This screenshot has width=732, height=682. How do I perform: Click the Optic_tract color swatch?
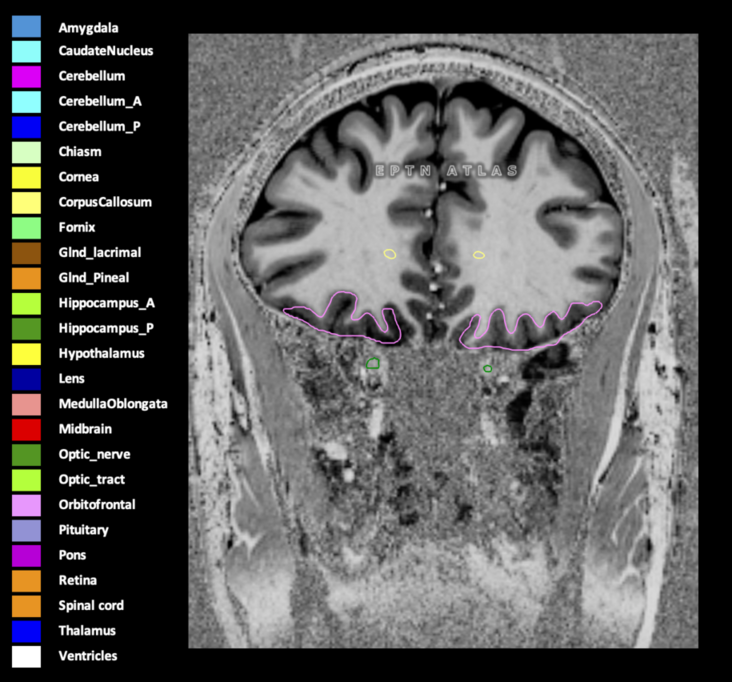(x=26, y=480)
